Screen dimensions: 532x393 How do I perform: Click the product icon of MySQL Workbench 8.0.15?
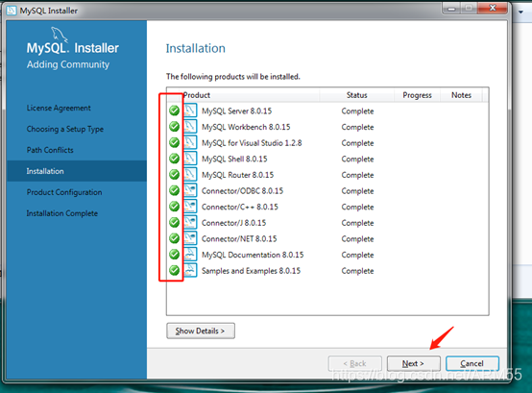[190, 127]
